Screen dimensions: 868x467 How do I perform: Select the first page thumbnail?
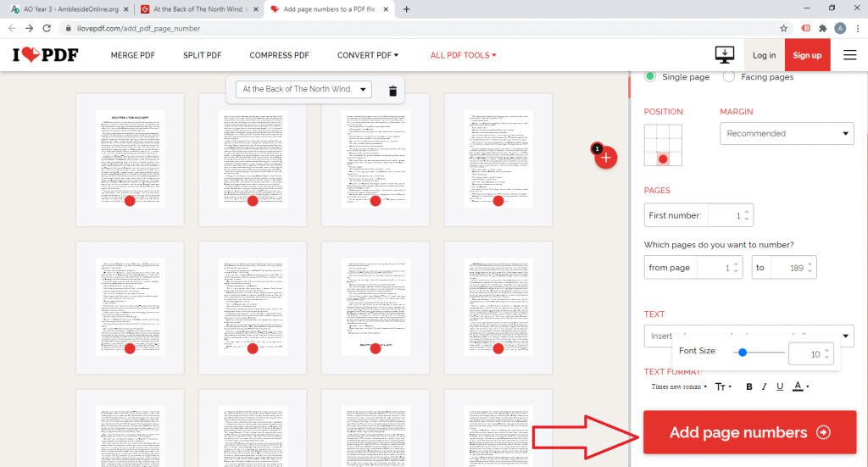click(130, 160)
